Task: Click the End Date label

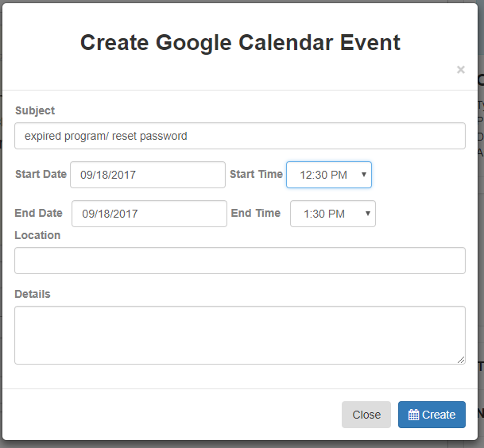Action: click(x=39, y=213)
